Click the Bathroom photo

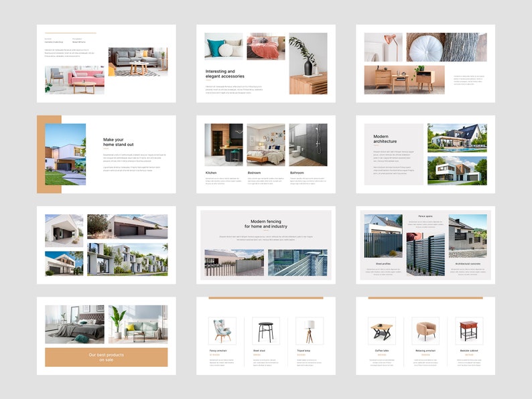pyautogui.click(x=308, y=145)
